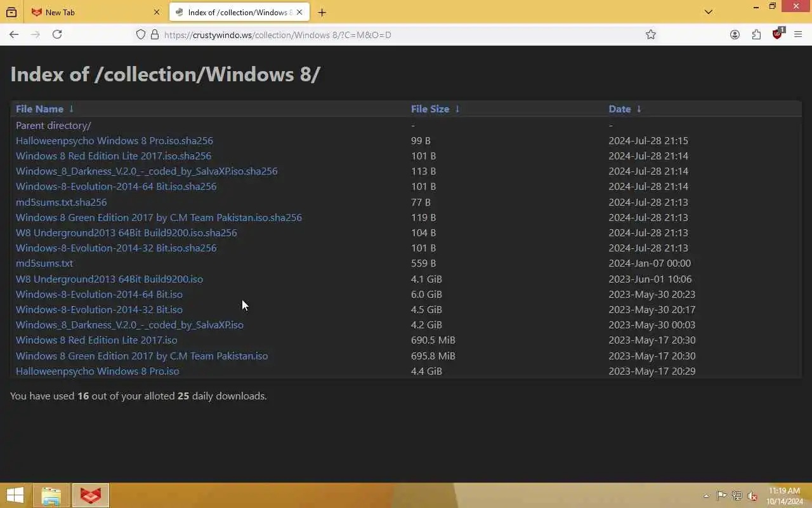The image size is (812, 508).
Task: Download Halloweenpsycho Windows 8 Pro.iso.sha256
Action: pos(114,140)
